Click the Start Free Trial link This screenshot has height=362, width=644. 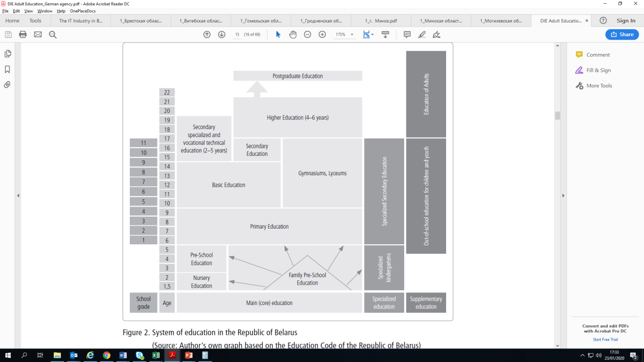tap(604, 340)
